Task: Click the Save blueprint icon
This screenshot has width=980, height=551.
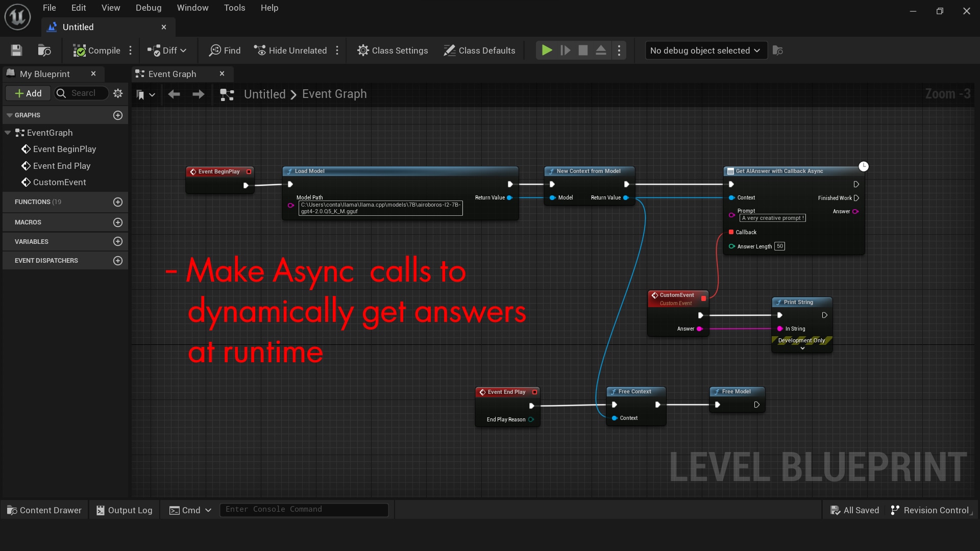Action: point(16,51)
